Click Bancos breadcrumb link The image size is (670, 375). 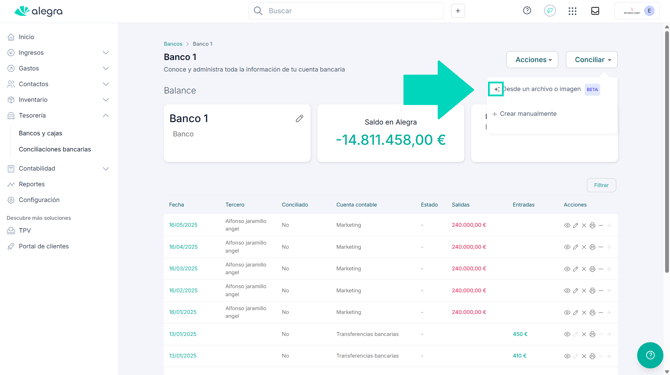pos(173,44)
